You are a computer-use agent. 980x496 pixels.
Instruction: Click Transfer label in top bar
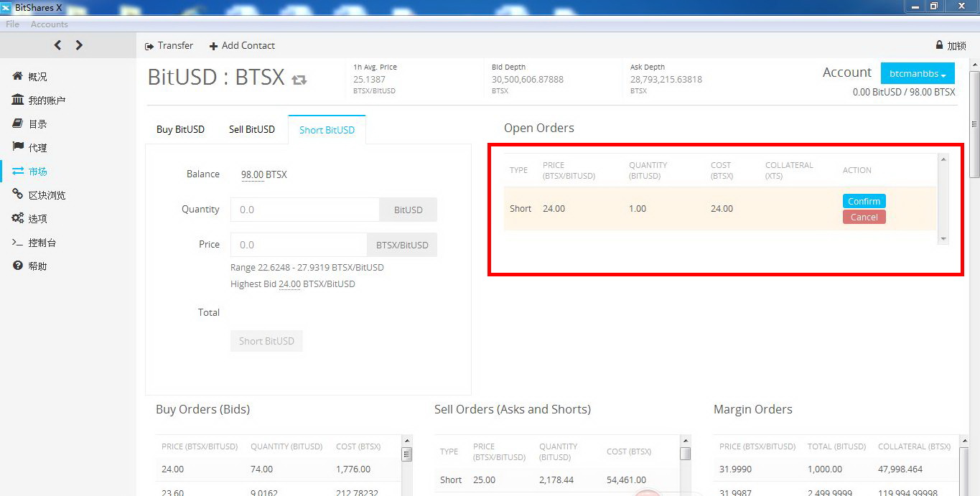(175, 45)
